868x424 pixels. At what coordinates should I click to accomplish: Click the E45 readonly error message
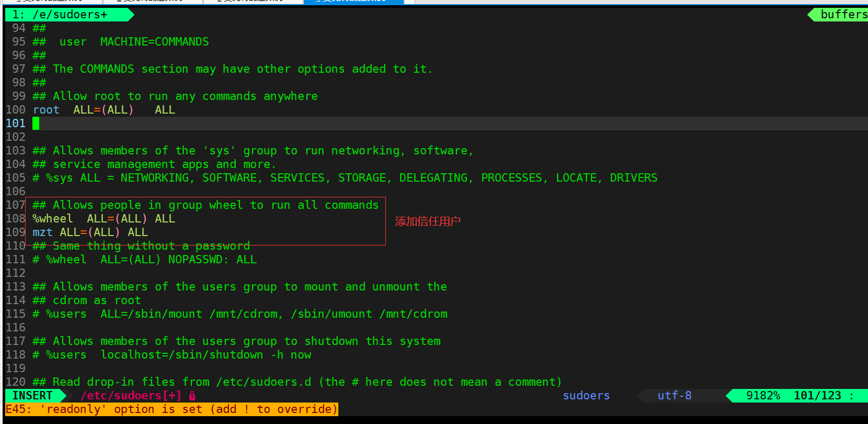(x=172, y=409)
